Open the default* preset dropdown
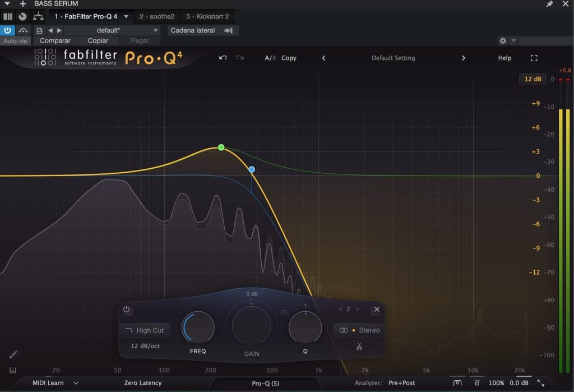574x392 pixels. pyautogui.click(x=112, y=30)
